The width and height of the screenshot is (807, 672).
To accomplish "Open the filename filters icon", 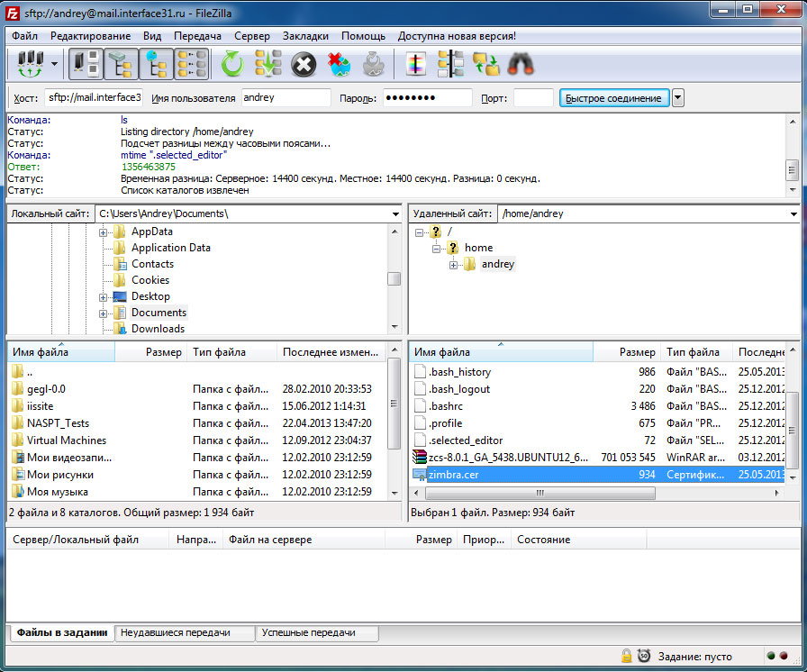I will click(x=415, y=64).
